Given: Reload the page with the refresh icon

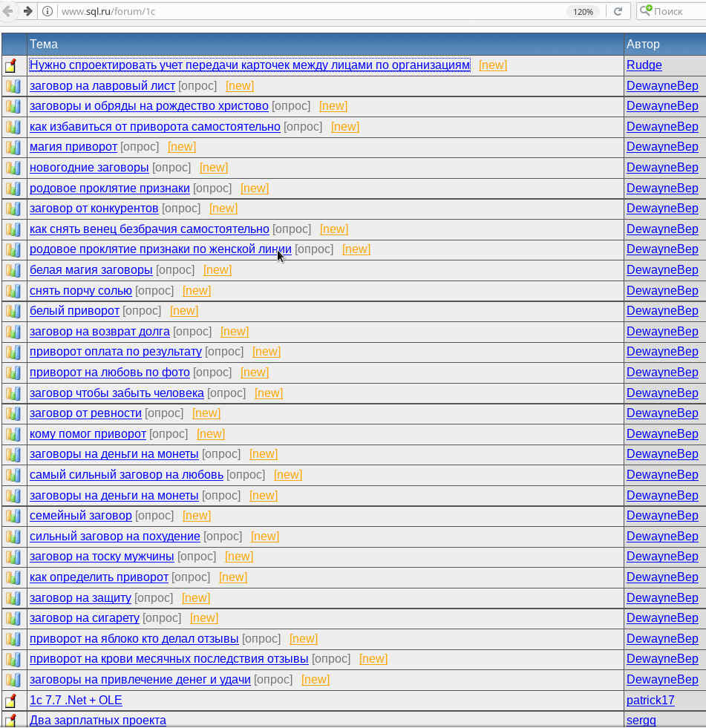Looking at the screenshot, I should point(618,11).
